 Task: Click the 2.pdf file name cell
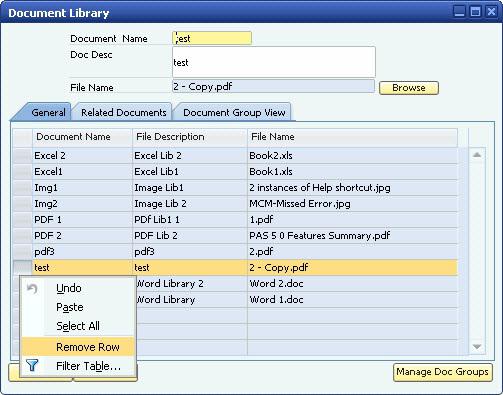(x=352, y=252)
